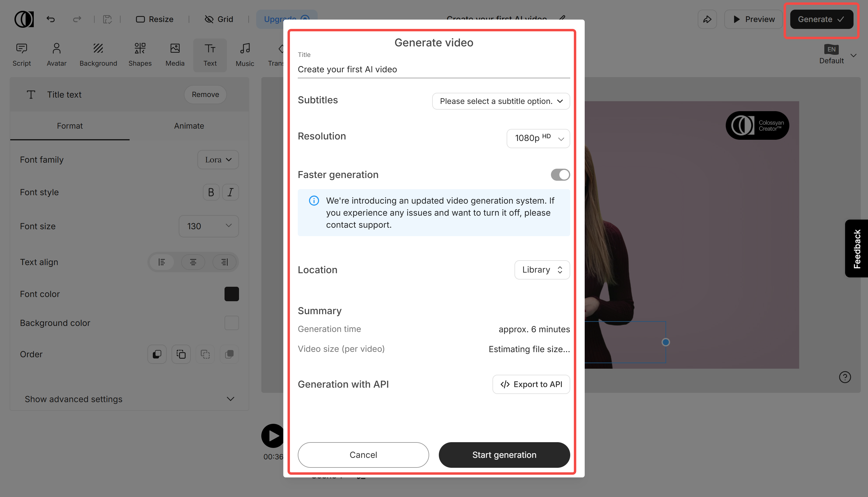Click the play button on the timeline
Image resolution: width=868 pixels, height=497 pixels.
coord(272,436)
